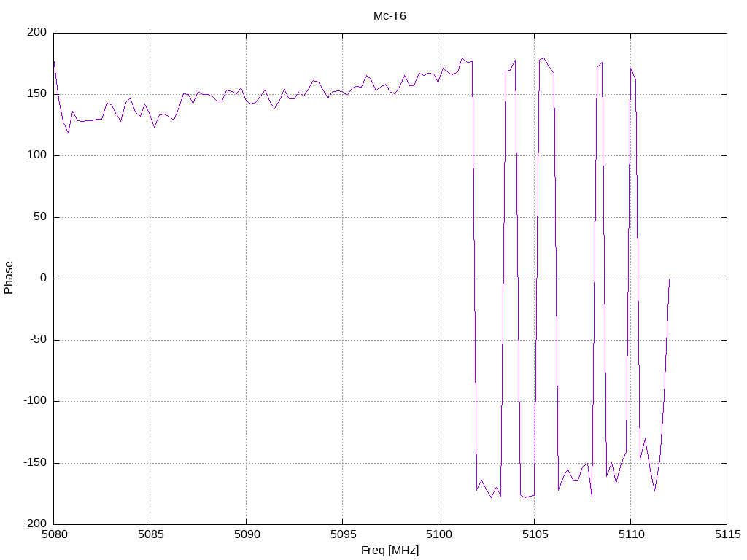Click the y-axis tick label 50
The width and height of the screenshot is (747, 560).
click(x=40, y=217)
